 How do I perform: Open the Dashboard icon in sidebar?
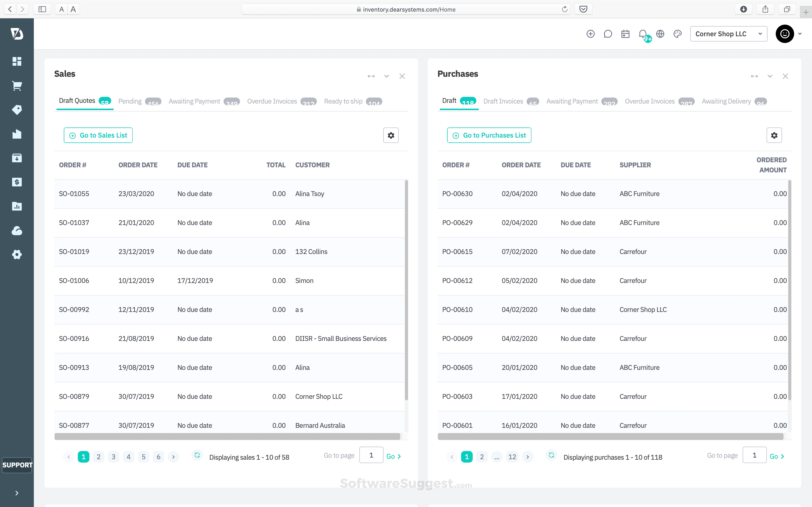click(17, 61)
